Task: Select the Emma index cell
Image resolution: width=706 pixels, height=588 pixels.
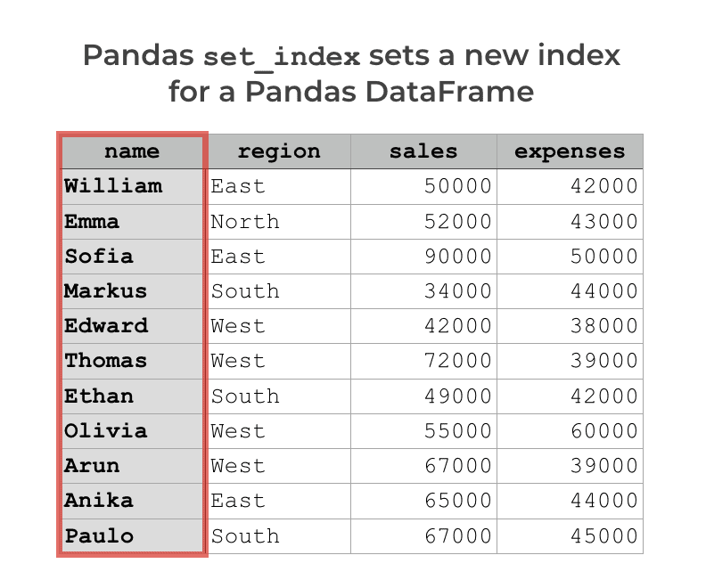Action: 132,222
